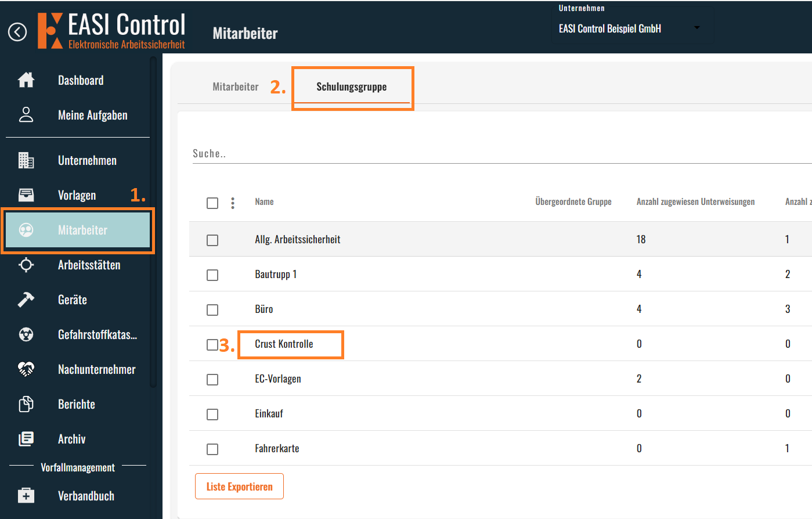Image resolution: width=812 pixels, height=519 pixels.
Task: Open the EC-Vorlagen group
Action: [x=277, y=379]
